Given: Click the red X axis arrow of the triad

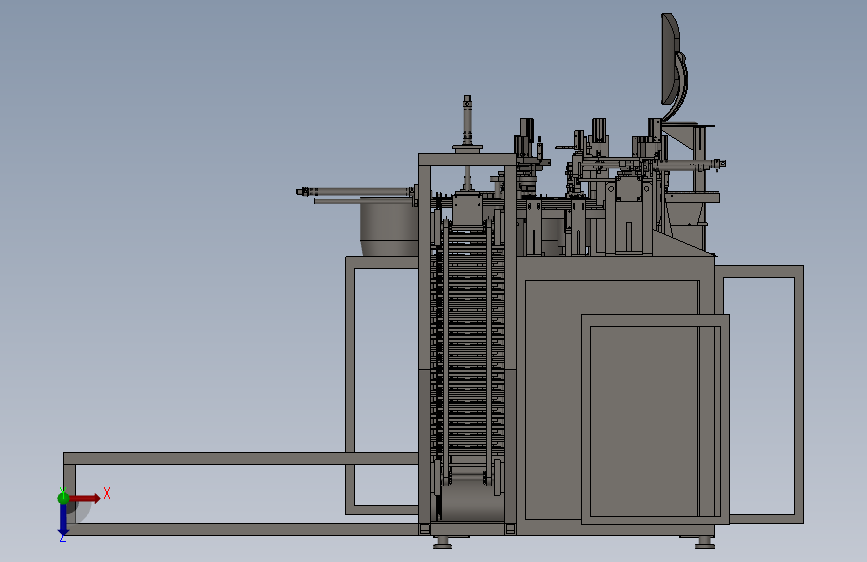Looking at the screenshot, I should click(x=84, y=498).
